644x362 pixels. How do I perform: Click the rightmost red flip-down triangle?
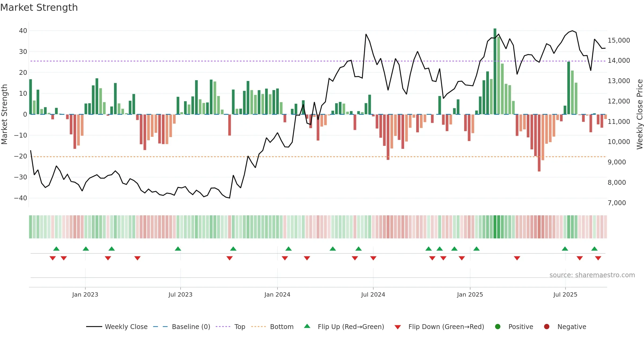(x=598, y=258)
